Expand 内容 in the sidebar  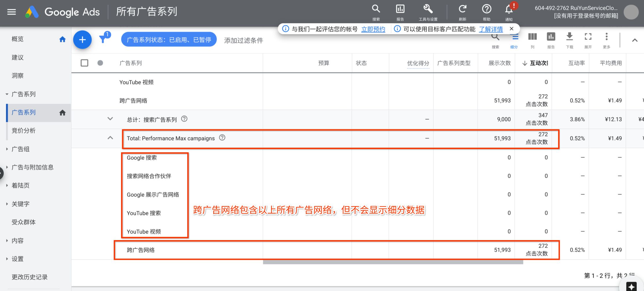coord(7,241)
